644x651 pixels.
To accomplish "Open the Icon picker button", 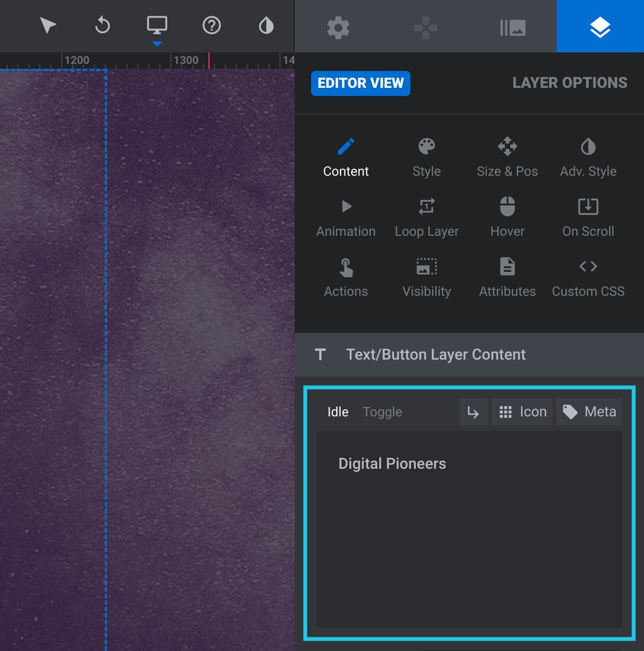I will point(522,412).
